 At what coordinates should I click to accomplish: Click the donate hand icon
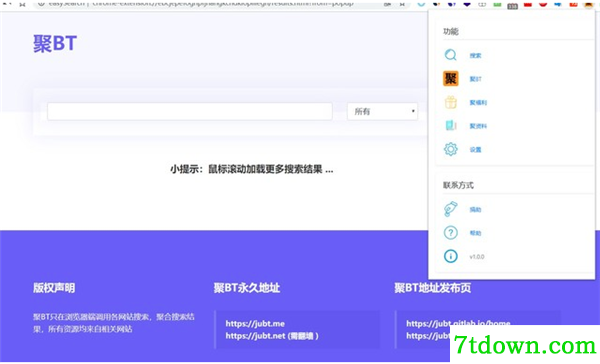coord(450,209)
